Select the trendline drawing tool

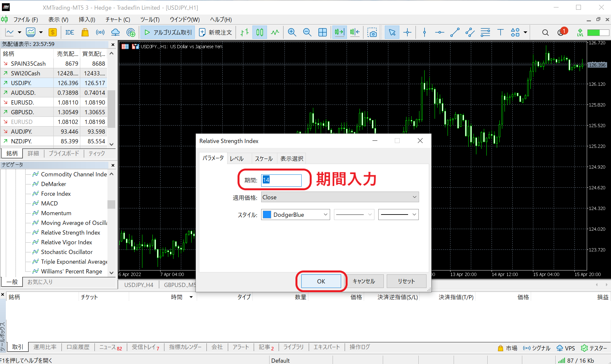pos(455,32)
